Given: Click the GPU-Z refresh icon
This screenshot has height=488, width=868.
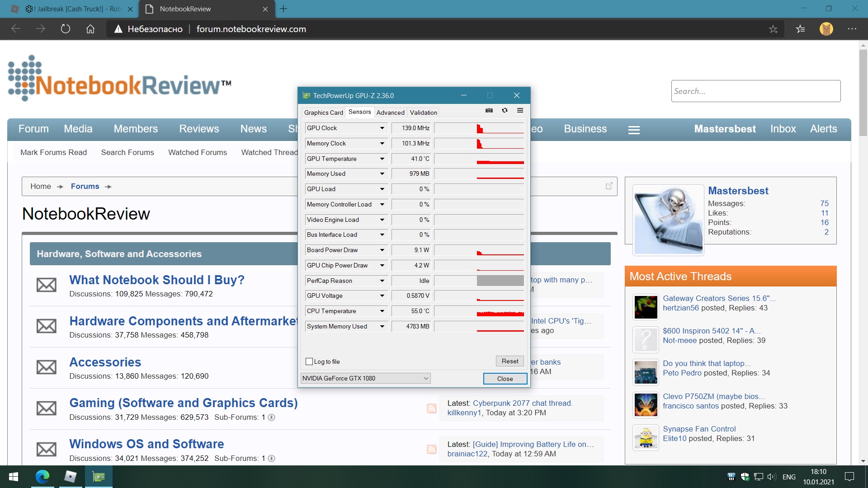Looking at the screenshot, I should pos(505,110).
